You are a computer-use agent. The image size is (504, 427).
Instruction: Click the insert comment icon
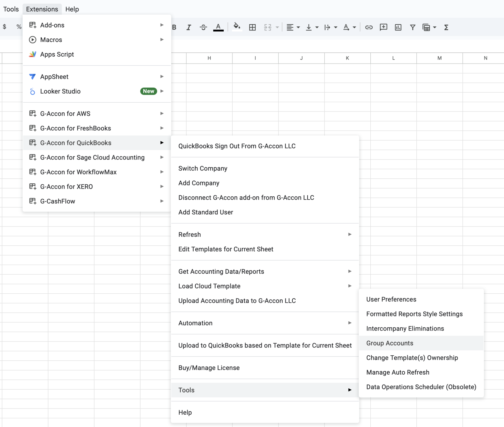pos(383,27)
